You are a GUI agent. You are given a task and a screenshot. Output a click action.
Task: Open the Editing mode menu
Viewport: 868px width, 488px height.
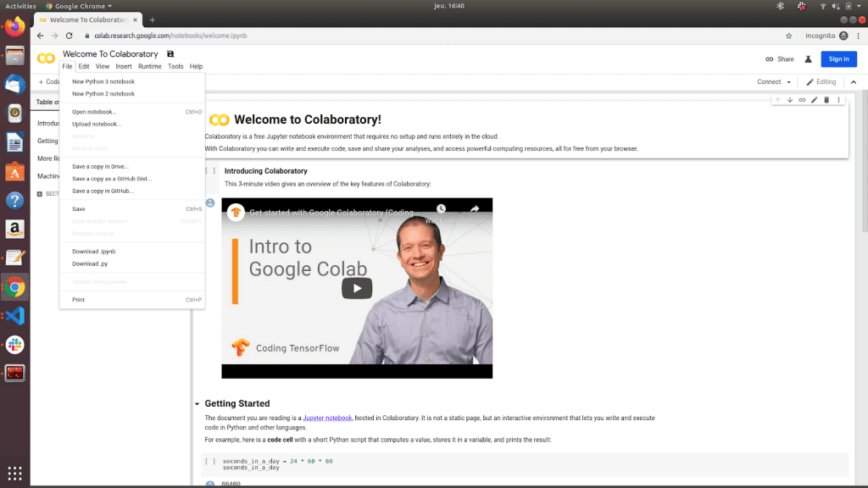(821, 82)
